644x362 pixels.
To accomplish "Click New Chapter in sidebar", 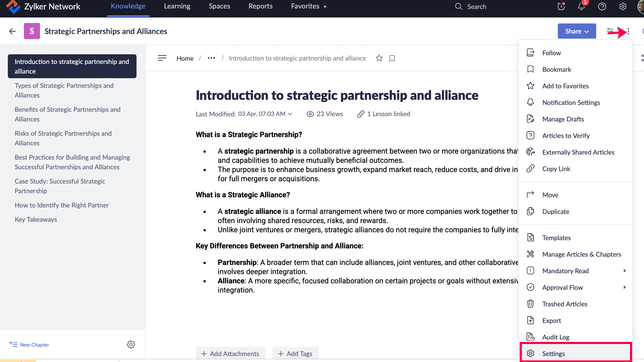I will click(29, 345).
